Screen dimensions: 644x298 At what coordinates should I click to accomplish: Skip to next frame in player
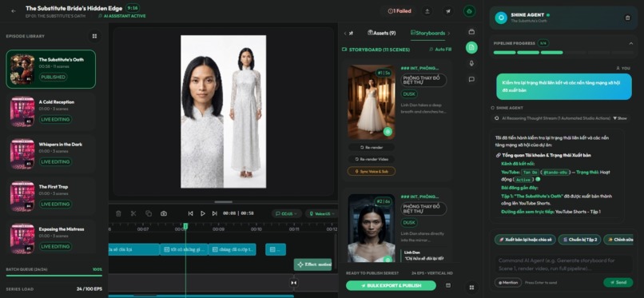coord(214,213)
